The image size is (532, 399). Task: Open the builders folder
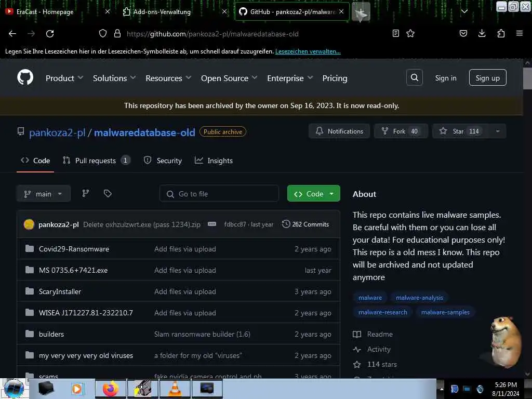tap(51, 334)
